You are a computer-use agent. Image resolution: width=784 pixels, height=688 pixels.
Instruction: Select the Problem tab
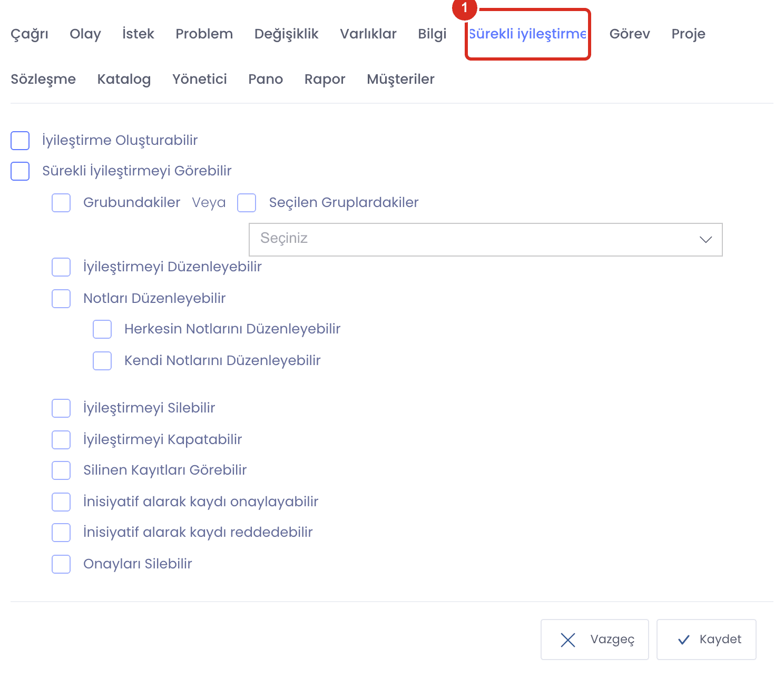point(204,34)
